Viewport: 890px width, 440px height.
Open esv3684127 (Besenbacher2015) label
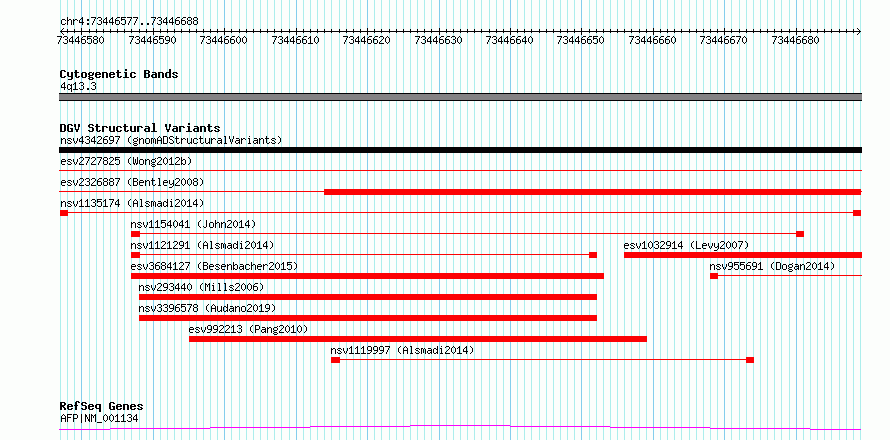coord(214,266)
